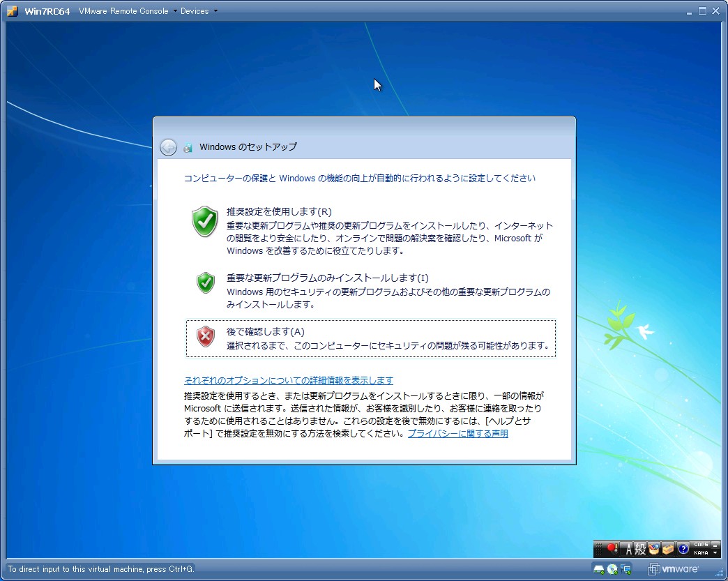This screenshot has width=728, height=581.
Task: Click the setup wizard icon beside the title
Action: pyautogui.click(x=188, y=148)
